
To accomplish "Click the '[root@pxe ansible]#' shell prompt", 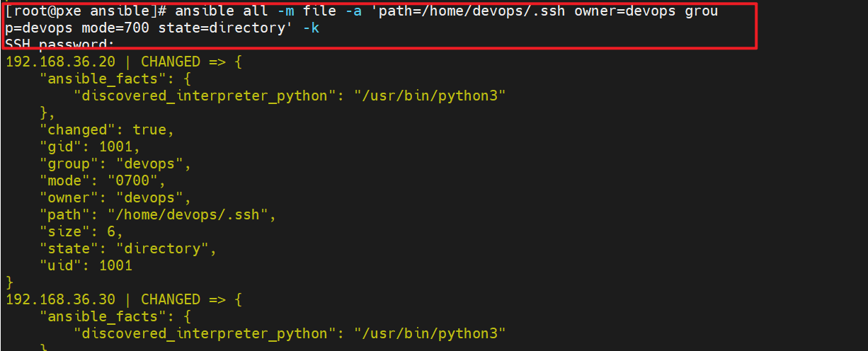I will click(86, 13).
